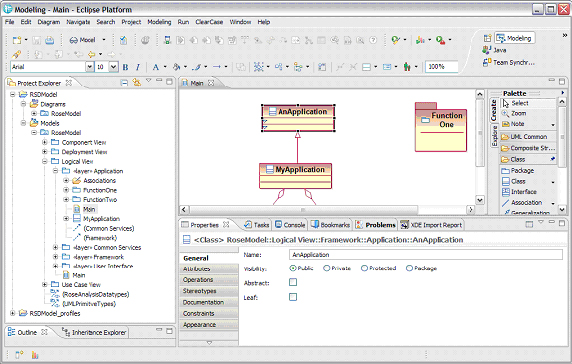The height and width of the screenshot is (364, 572).
Task: Click the font color A icon
Action: point(156,67)
